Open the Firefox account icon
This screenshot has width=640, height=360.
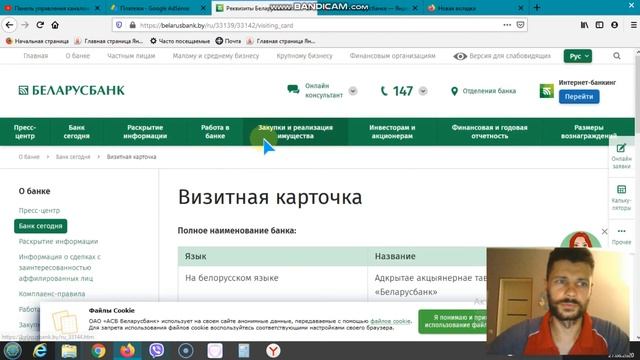(x=614, y=25)
